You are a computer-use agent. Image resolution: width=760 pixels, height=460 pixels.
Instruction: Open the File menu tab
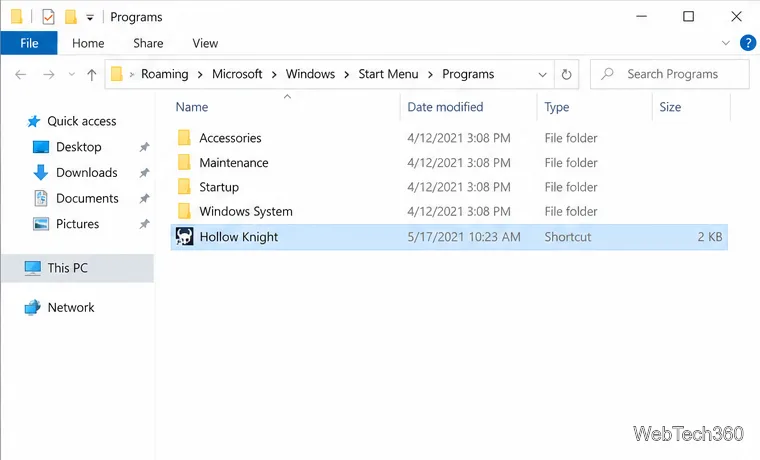point(29,43)
